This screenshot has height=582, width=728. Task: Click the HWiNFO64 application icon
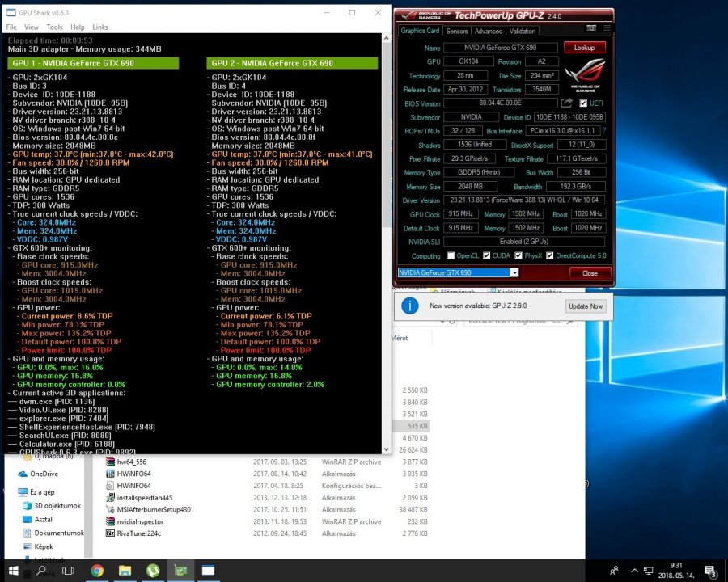pyautogui.click(x=110, y=474)
